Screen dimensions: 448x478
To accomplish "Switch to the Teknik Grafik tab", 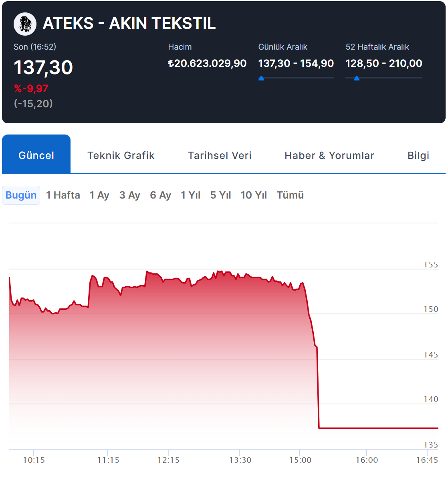I will 121,155.
